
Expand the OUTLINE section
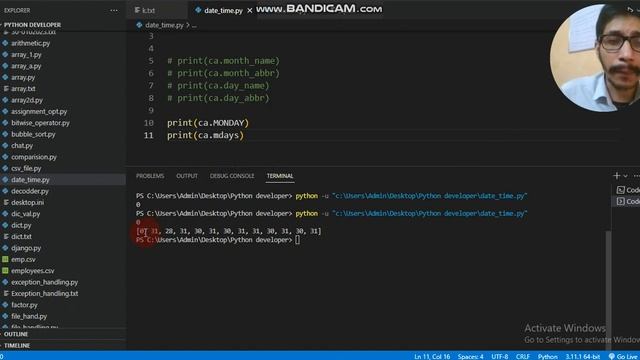coord(16,334)
